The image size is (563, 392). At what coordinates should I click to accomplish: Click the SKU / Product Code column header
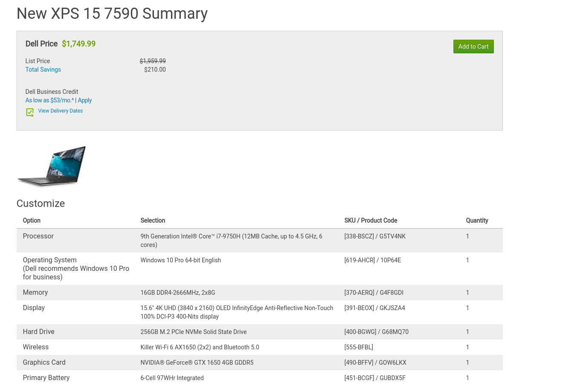coord(371,221)
